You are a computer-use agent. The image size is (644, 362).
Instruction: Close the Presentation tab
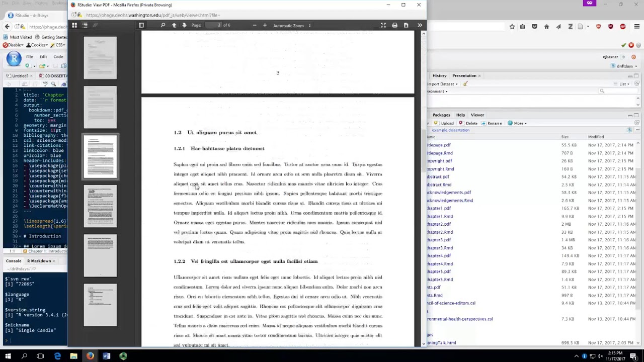tap(479, 76)
